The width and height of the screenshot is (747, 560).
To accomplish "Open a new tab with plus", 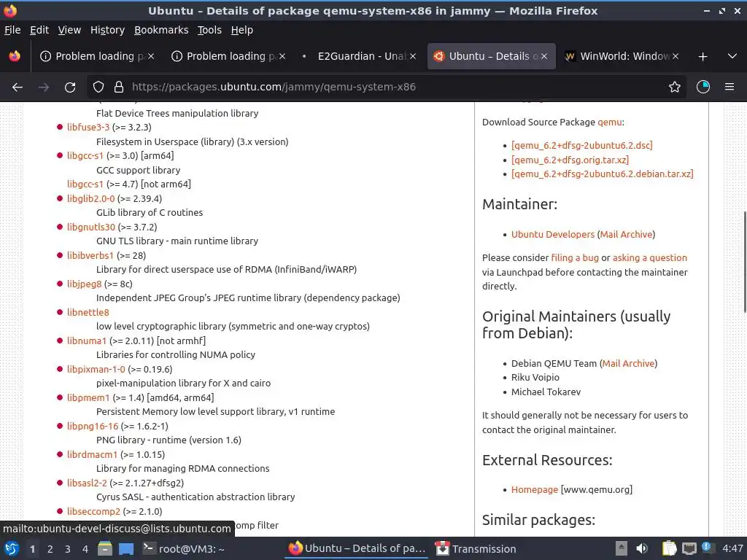I will pyautogui.click(x=703, y=56).
